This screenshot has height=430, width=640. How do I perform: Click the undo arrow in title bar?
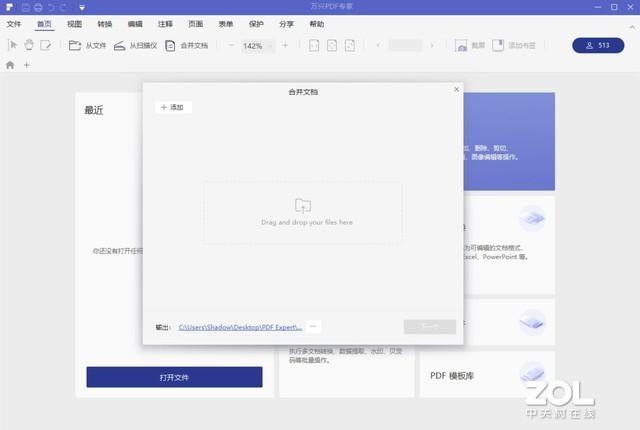point(51,7)
